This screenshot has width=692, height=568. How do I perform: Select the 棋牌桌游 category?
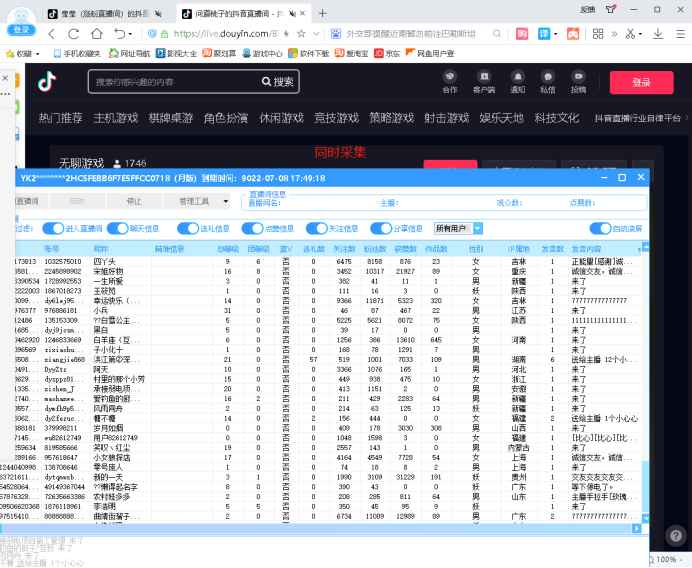click(171, 118)
